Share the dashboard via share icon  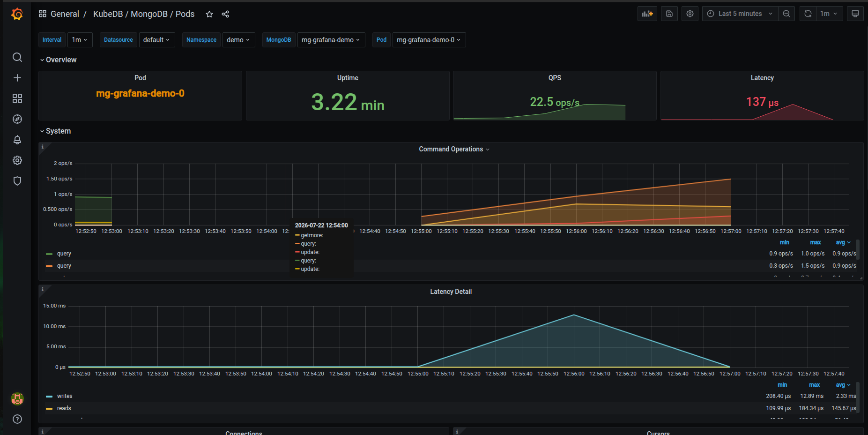[225, 14]
